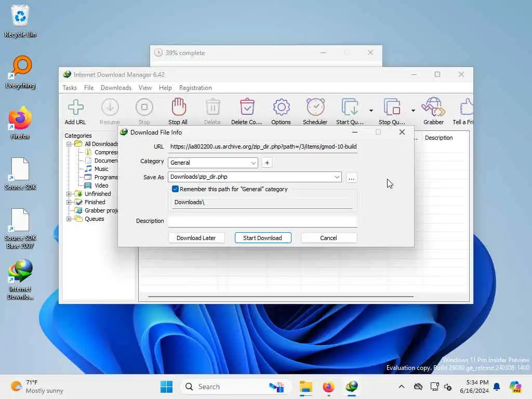Click IDM icon in taskbar

(352, 387)
